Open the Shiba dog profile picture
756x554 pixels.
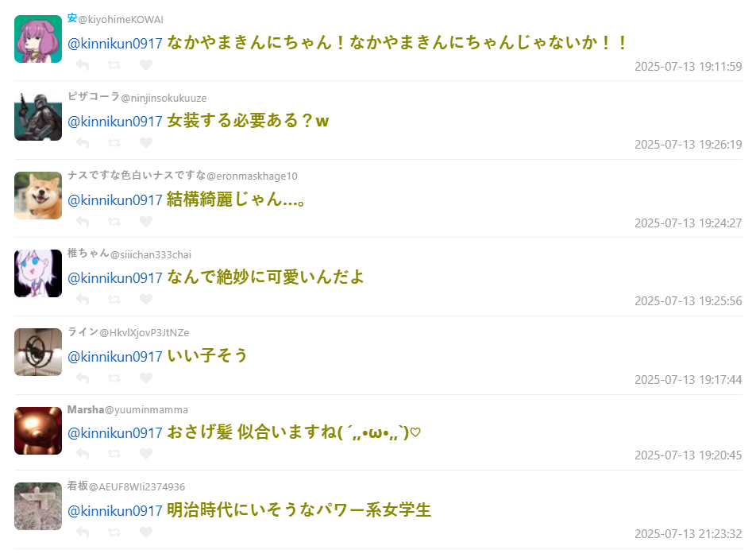point(38,196)
